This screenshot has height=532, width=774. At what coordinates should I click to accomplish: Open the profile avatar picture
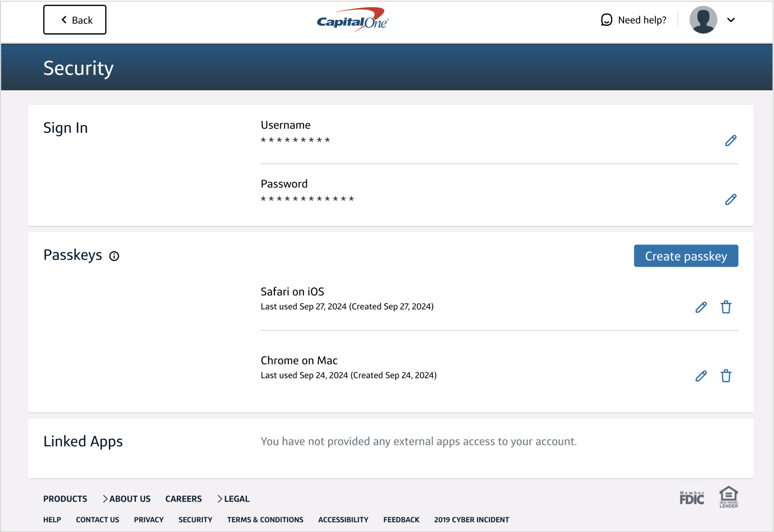point(703,19)
